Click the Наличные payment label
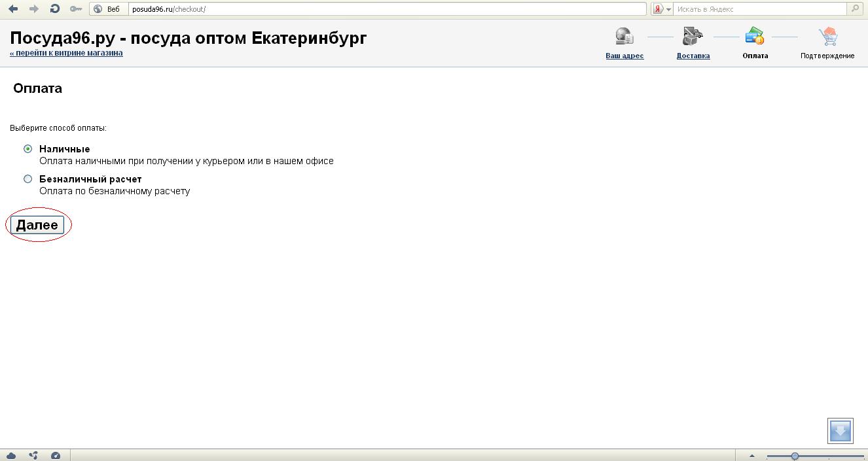 65,149
